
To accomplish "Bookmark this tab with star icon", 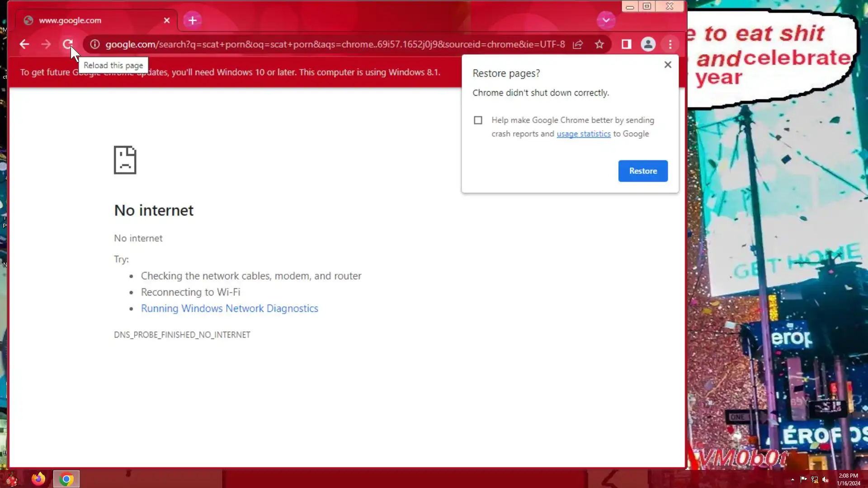I will (x=599, y=44).
